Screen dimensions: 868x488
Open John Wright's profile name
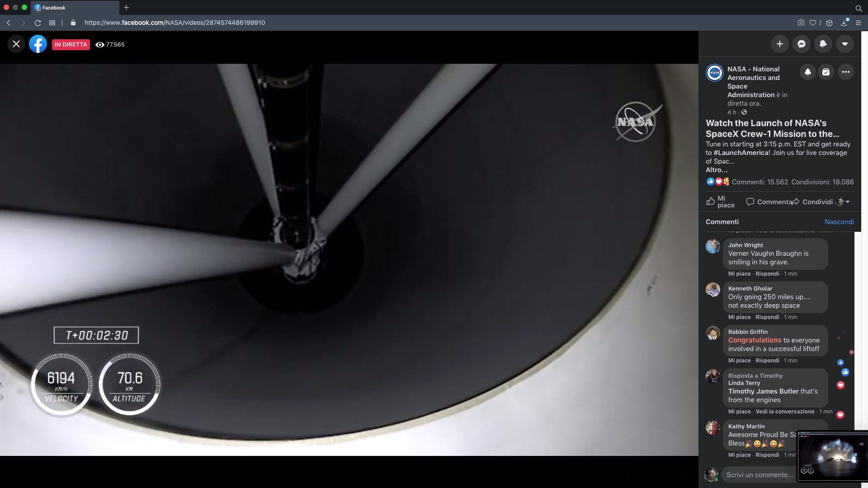pos(745,245)
